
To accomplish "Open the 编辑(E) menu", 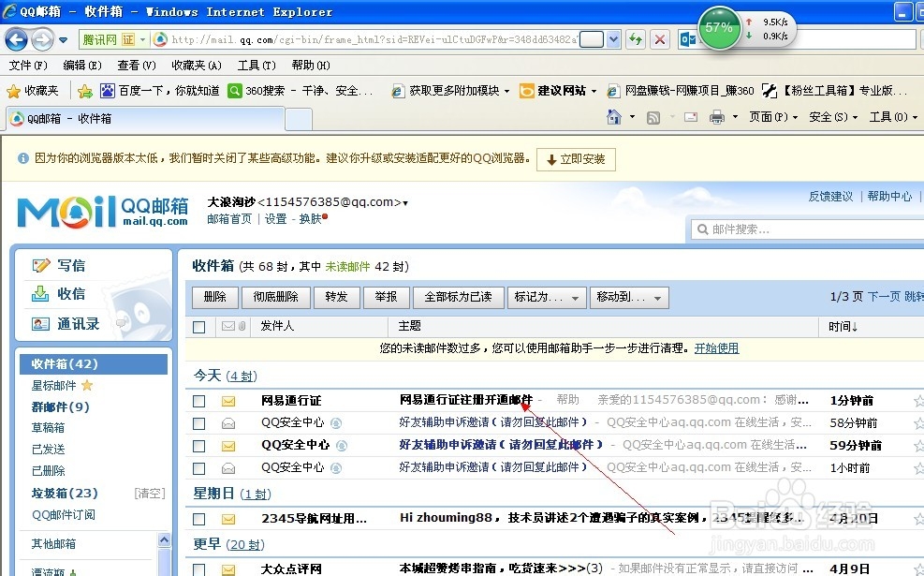I will 81,66.
